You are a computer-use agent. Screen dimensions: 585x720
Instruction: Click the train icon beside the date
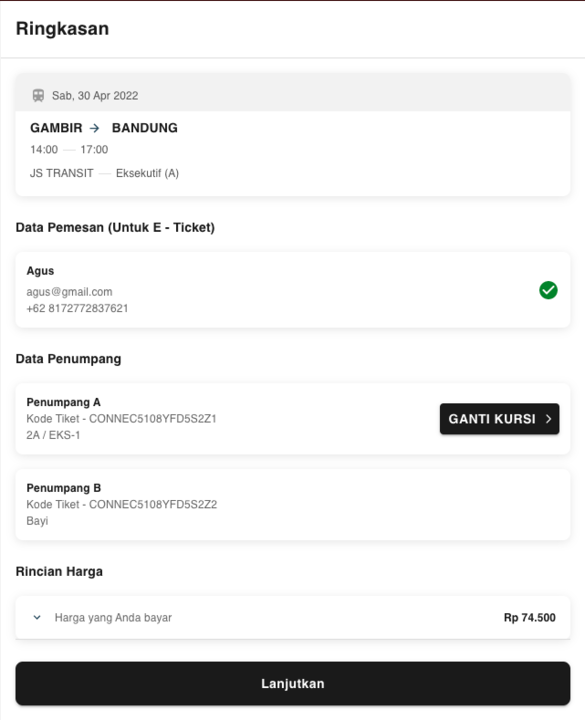38,96
